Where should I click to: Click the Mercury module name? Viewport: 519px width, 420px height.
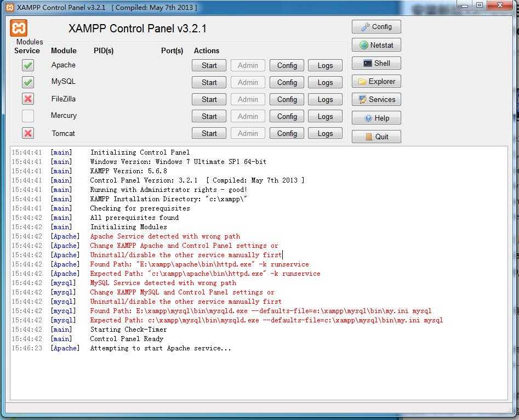64,116
